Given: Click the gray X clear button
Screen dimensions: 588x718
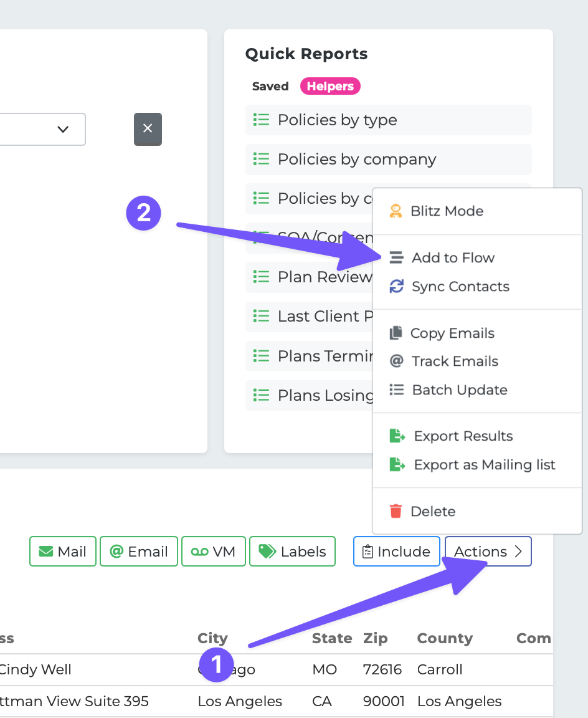Looking at the screenshot, I should tap(148, 129).
